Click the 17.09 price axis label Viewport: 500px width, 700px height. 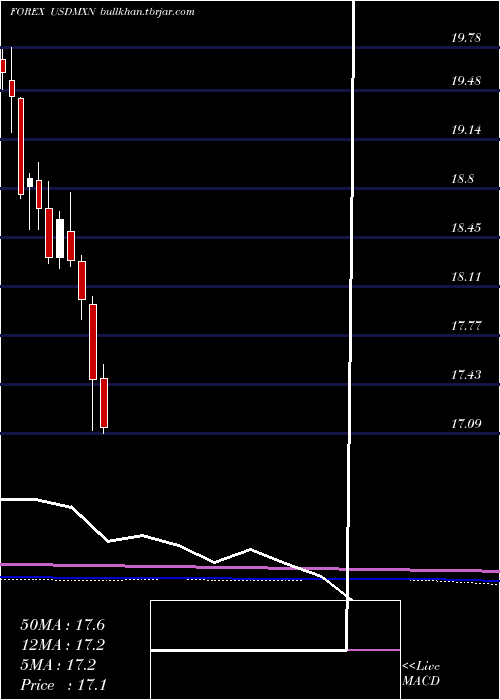466,423
